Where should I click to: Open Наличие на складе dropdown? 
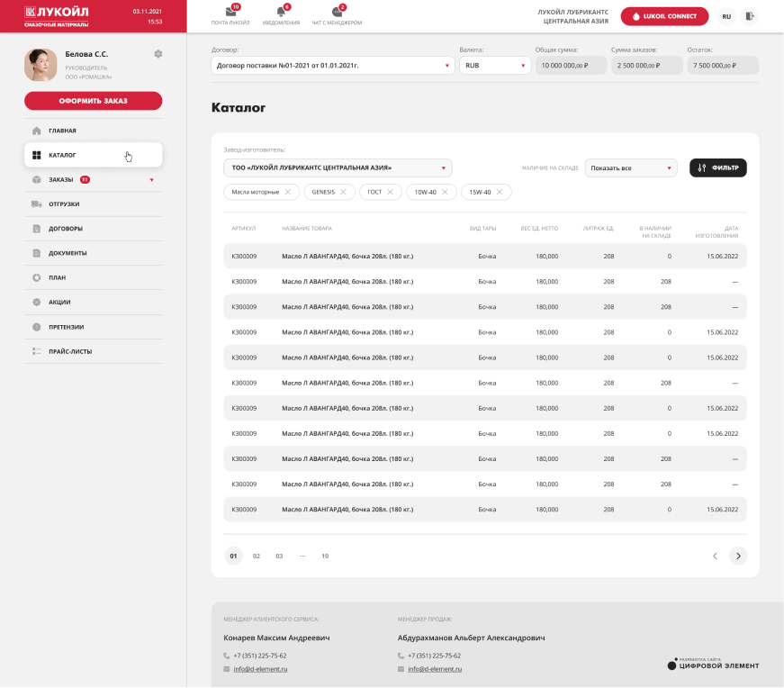tap(630, 167)
